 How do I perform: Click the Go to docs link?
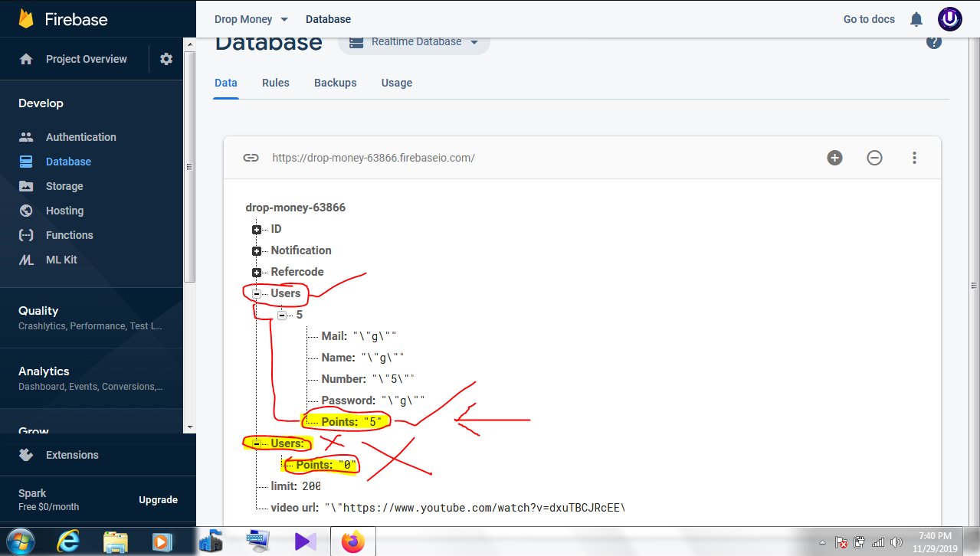869,19
